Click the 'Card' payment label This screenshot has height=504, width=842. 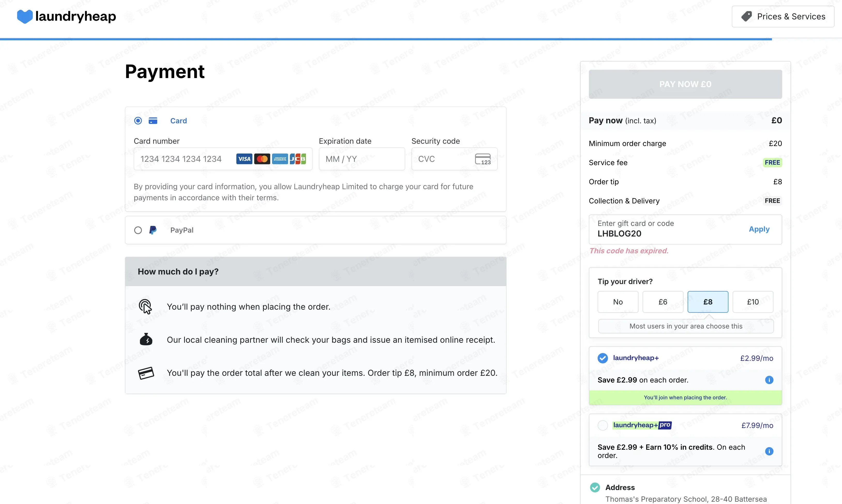coord(178,121)
